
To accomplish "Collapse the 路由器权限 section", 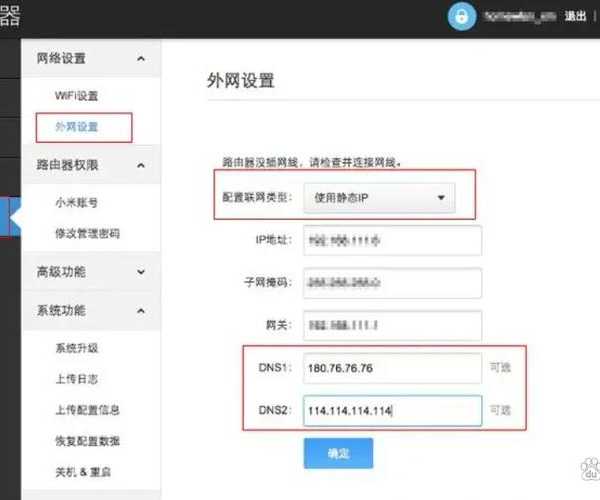I will tap(141, 165).
